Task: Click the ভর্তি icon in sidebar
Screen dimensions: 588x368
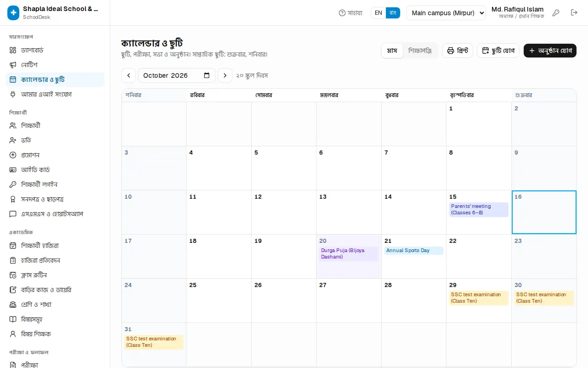Action: (x=13, y=140)
